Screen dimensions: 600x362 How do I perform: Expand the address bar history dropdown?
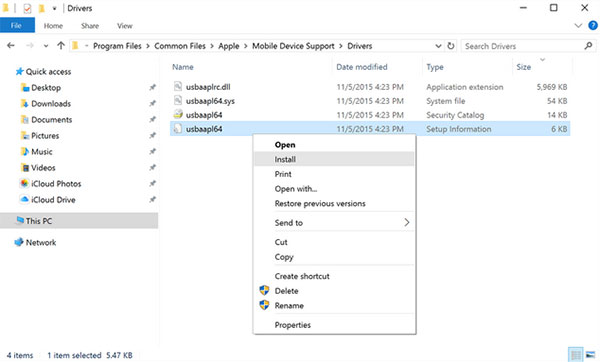point(438,46)
